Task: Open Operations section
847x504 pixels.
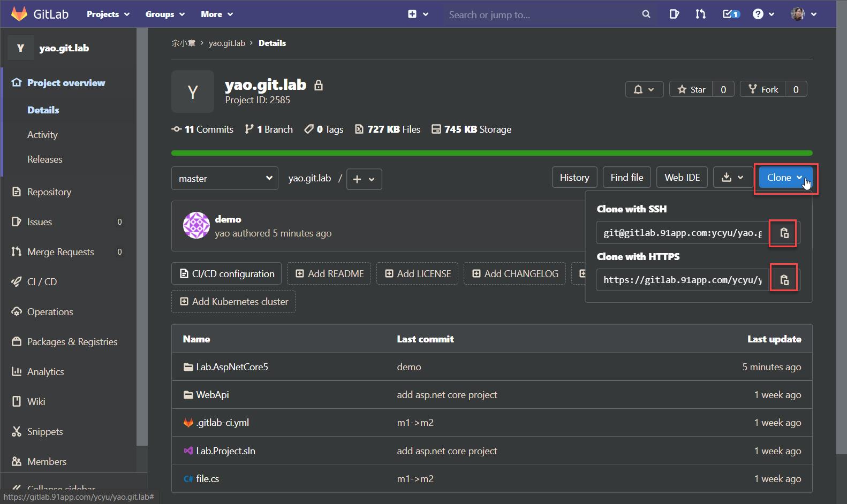Action: pos(50,312)
